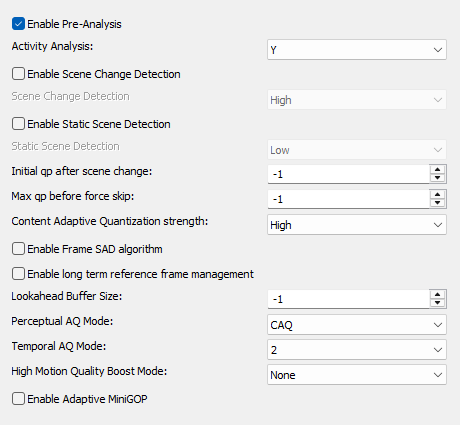460x425 pixels.
Task: Click Max qp before force skip field
Action: coord(349,199)
